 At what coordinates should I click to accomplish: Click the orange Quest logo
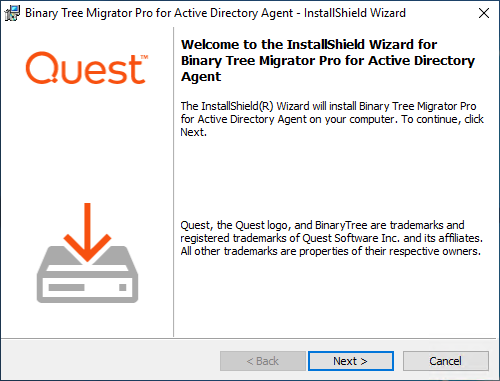87,68
